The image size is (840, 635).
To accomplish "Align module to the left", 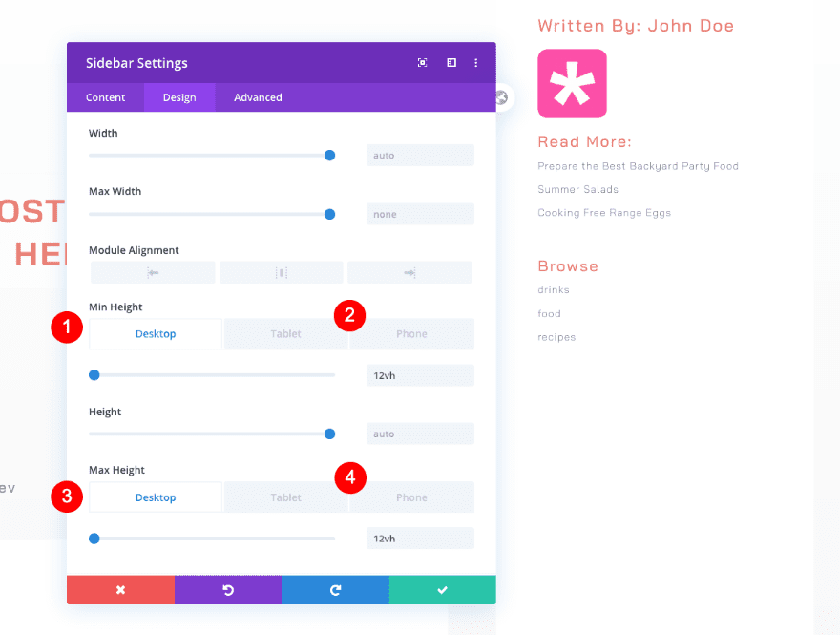I will (x=153, y=273).
